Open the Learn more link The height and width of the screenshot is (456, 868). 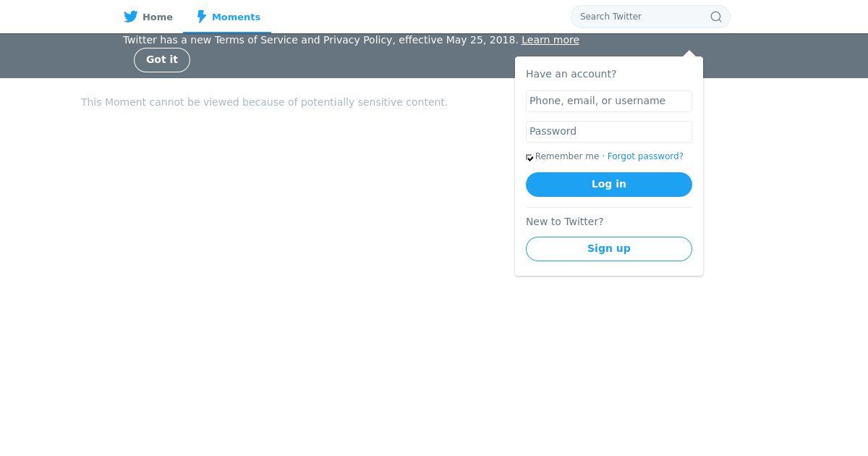tap(550, 40)
